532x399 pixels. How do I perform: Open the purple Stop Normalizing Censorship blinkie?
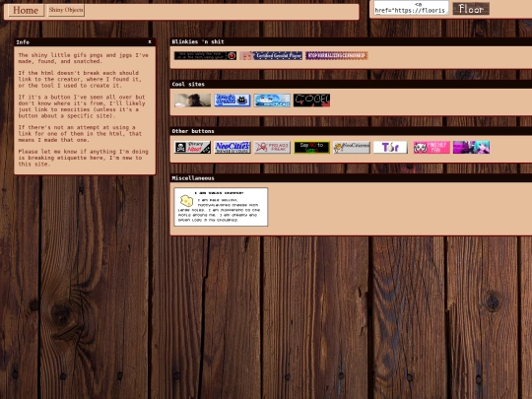[x=337, y=55]
